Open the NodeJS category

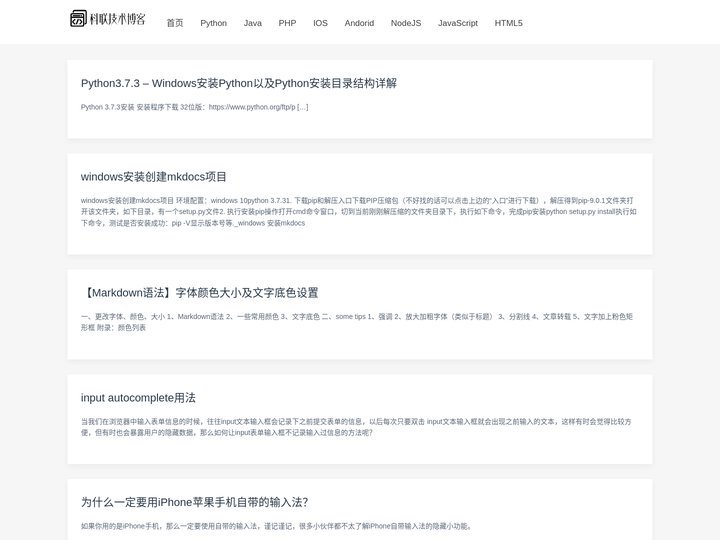pyautogui.click(x=406, y=23)
